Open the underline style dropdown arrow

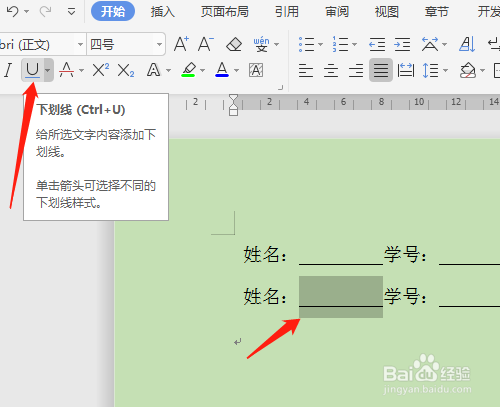tap(48, 70)
